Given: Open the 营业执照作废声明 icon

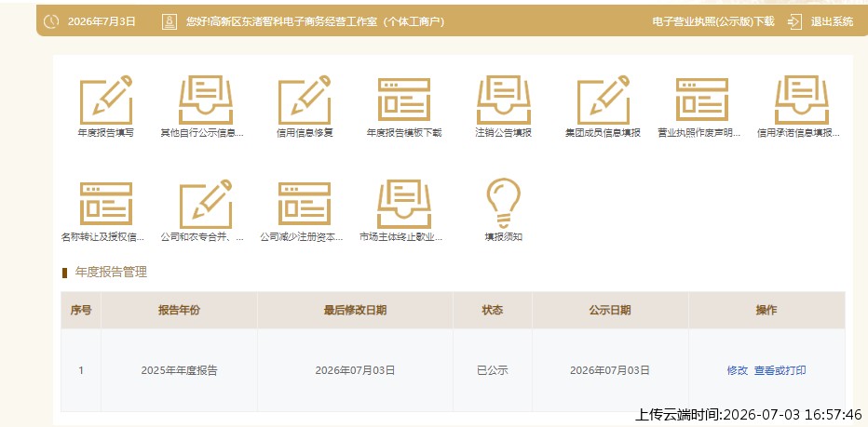Looking at the screenshot, I should [x=702, y=100].
